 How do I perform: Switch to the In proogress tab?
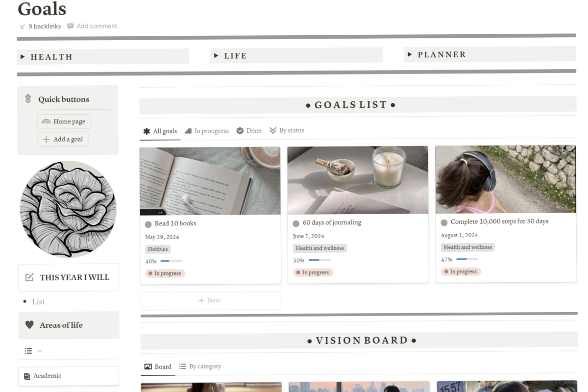coord(207,131)
